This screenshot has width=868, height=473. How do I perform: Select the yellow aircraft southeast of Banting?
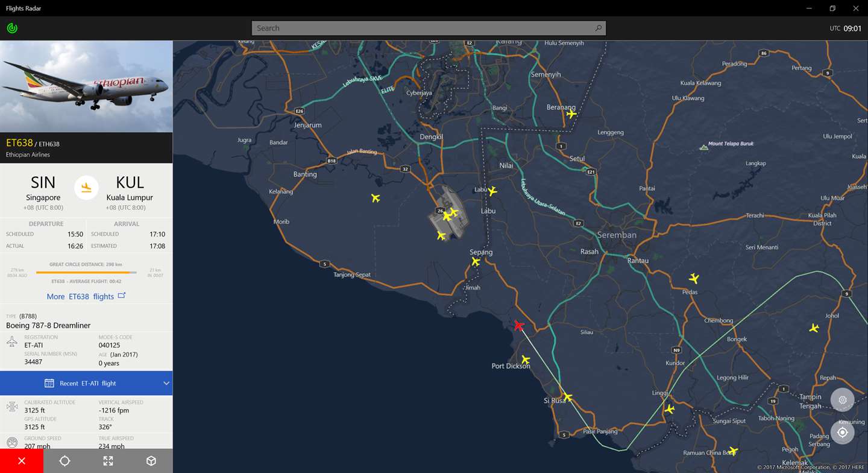376,198
